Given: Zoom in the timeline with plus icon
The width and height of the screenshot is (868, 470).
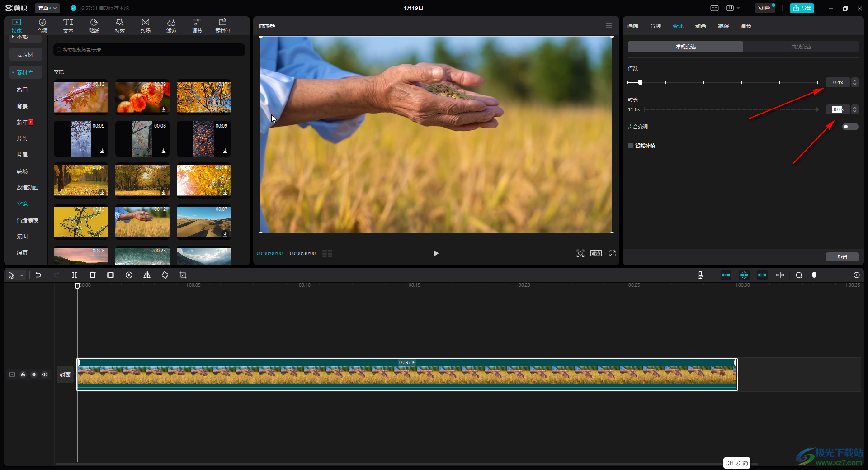Looking at the screenshot, I should coord(857,275).
